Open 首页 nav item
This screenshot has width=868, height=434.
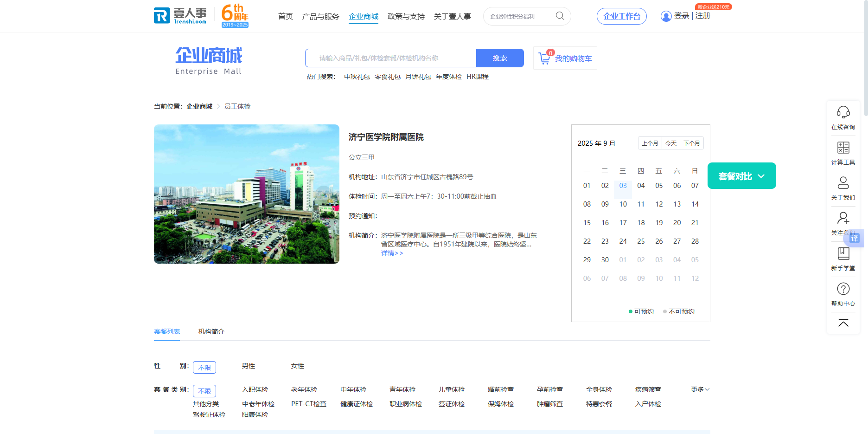point(286,17)
